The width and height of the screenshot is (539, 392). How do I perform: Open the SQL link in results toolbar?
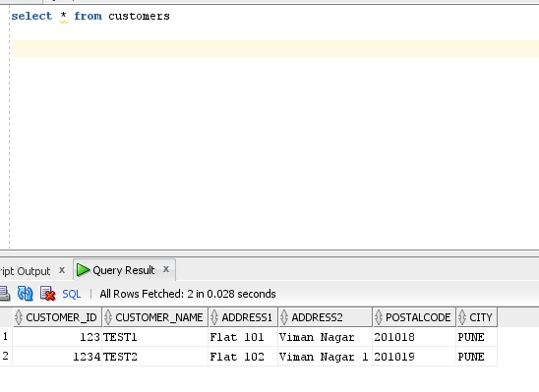tap(72, 294)
